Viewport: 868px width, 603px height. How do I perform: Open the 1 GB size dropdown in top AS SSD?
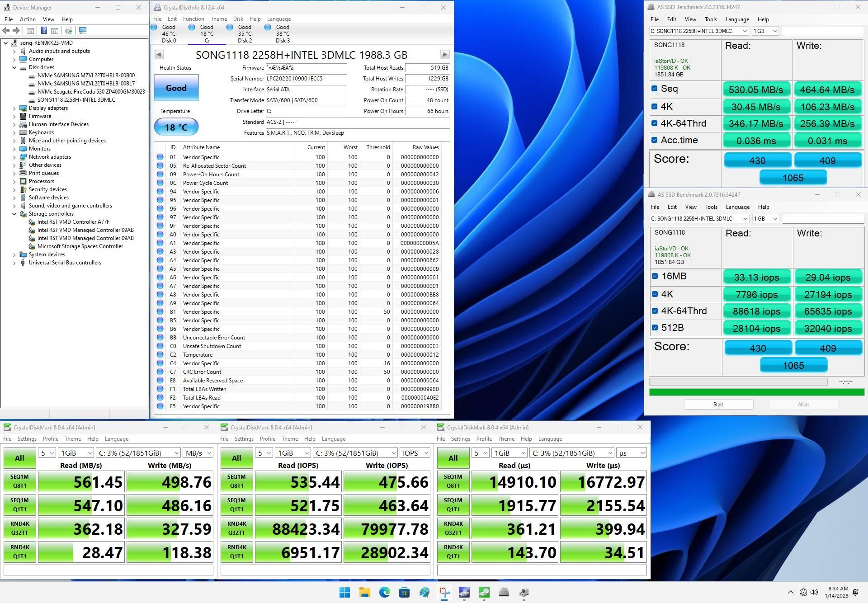pos(765,31)
